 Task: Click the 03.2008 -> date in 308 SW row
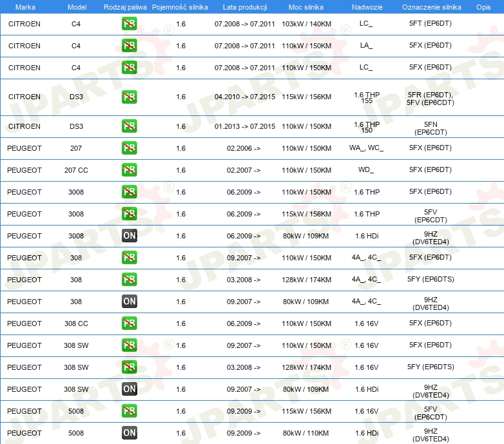(x=244, y=367)
